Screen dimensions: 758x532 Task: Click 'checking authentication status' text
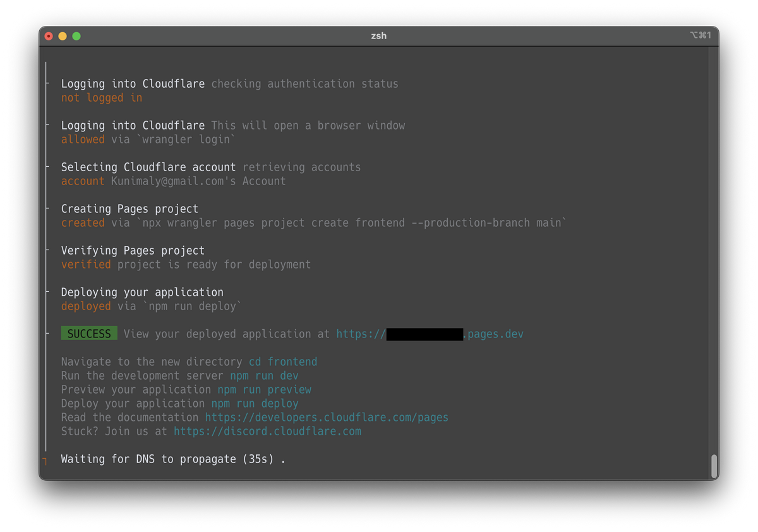[x=304, y=84]
